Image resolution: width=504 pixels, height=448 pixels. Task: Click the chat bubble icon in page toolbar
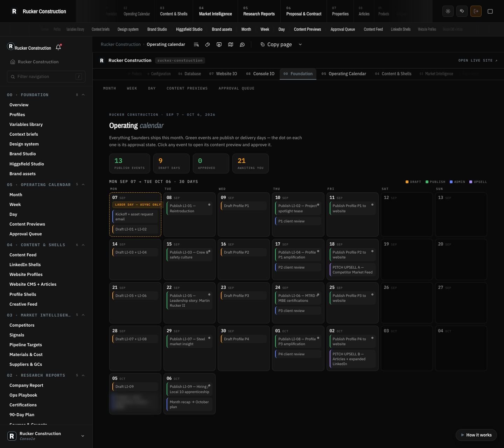[x=242, y=44]
